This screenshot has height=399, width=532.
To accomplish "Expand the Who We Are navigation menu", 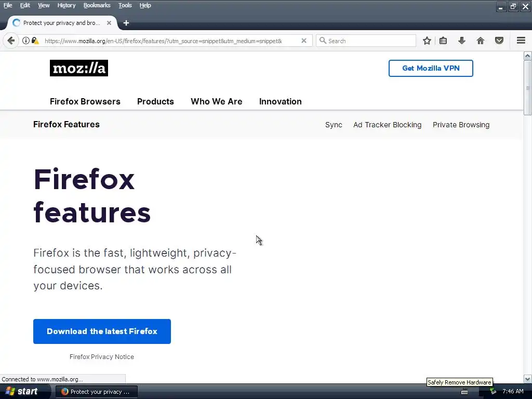I will [x=217, y=101].
